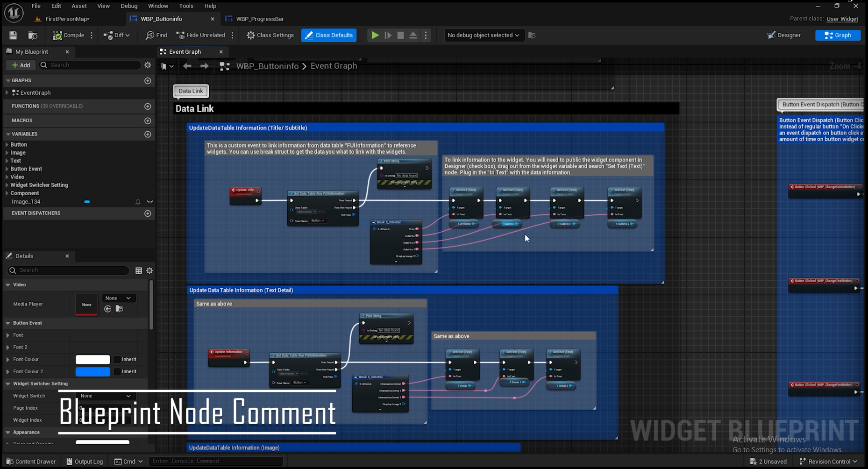
Task: Focus the My Blueprint search field
Action: (x=90, y=65)
